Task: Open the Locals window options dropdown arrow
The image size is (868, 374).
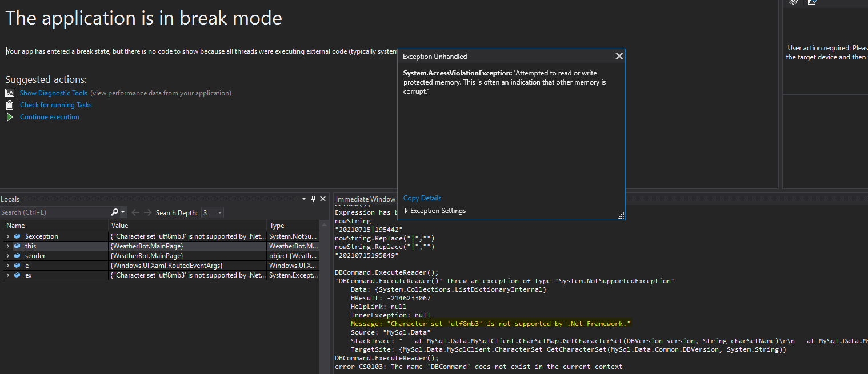Action: [x=304, y=199]
